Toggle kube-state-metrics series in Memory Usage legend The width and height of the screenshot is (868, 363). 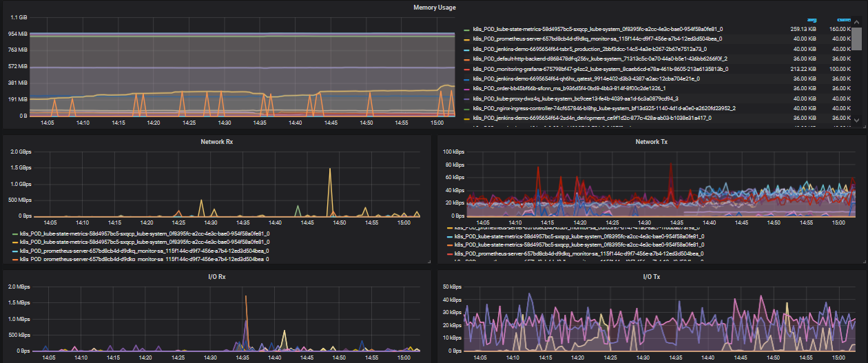pyautogui.click(x=598, y=30)
